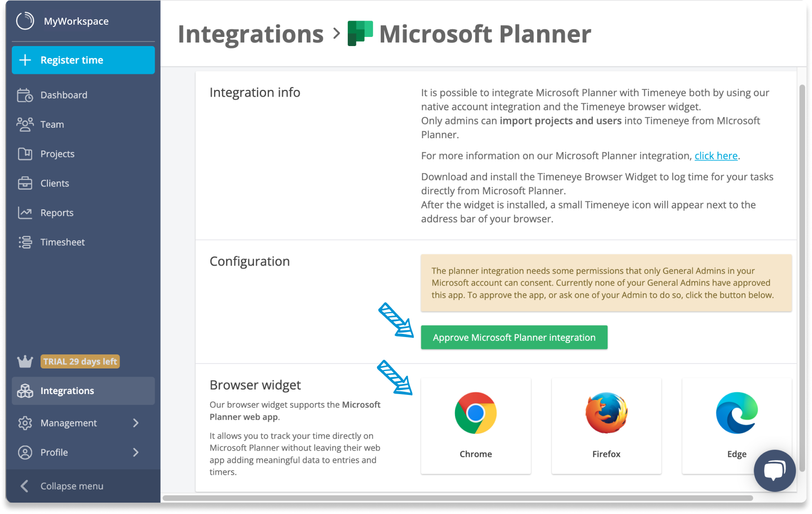Viewport: 812px width, 514px height.
Task: Click the Clients briefcase icon
Action: (x=25, y=183)
